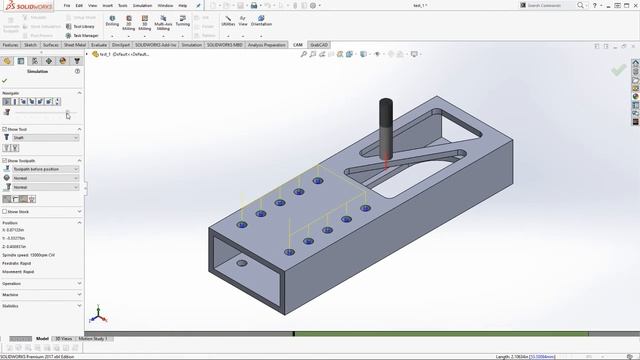Click the search magnifier icon in command box
The image size is (640, 360).
pos(580,5)
